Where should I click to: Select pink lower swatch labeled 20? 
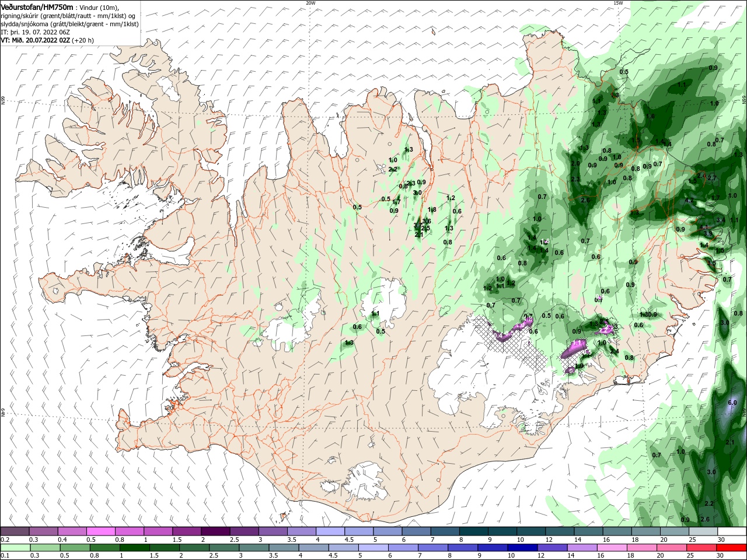coord(672,548)
